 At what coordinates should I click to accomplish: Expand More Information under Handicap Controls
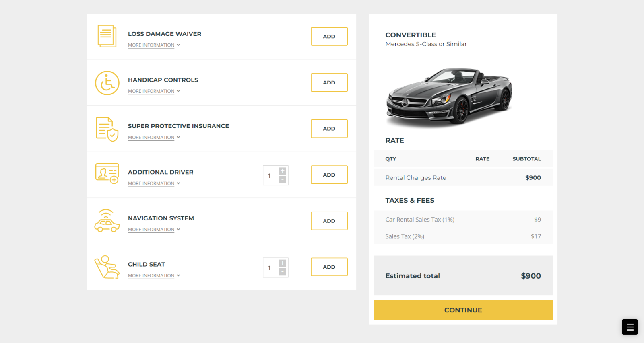pos(154,91)
